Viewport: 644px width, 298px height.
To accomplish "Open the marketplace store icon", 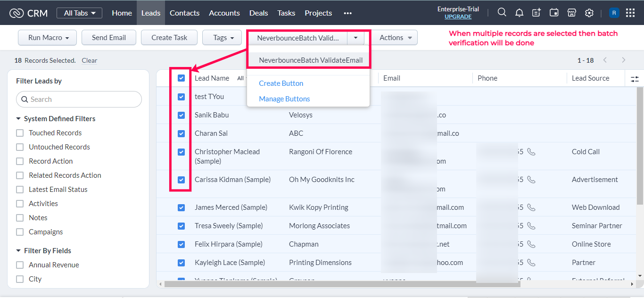I will coord(571,13).
